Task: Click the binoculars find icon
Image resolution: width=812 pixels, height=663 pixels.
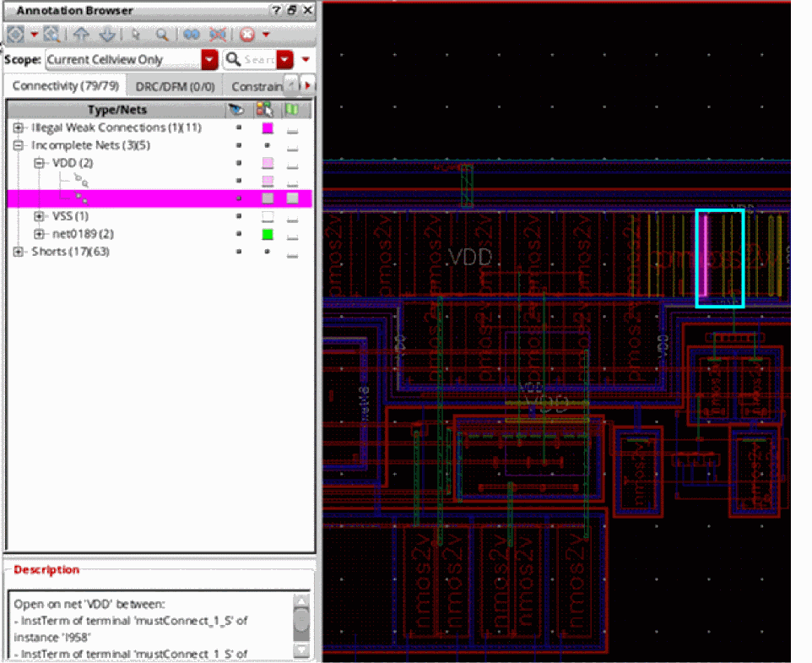Action: pos(192,35)
